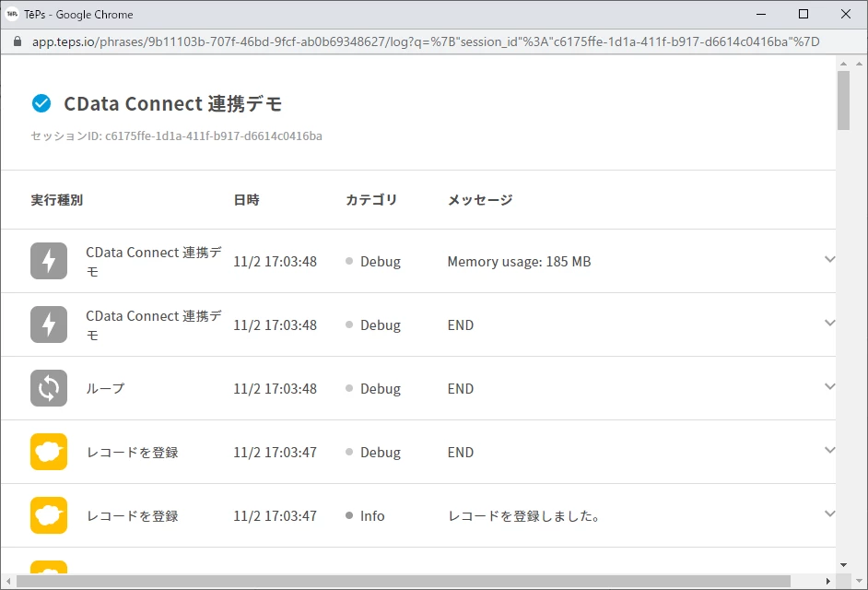Viewport: 868px width, 590px height.
Task: Click the blue checkmark status icon beside title
Action: 41,103
